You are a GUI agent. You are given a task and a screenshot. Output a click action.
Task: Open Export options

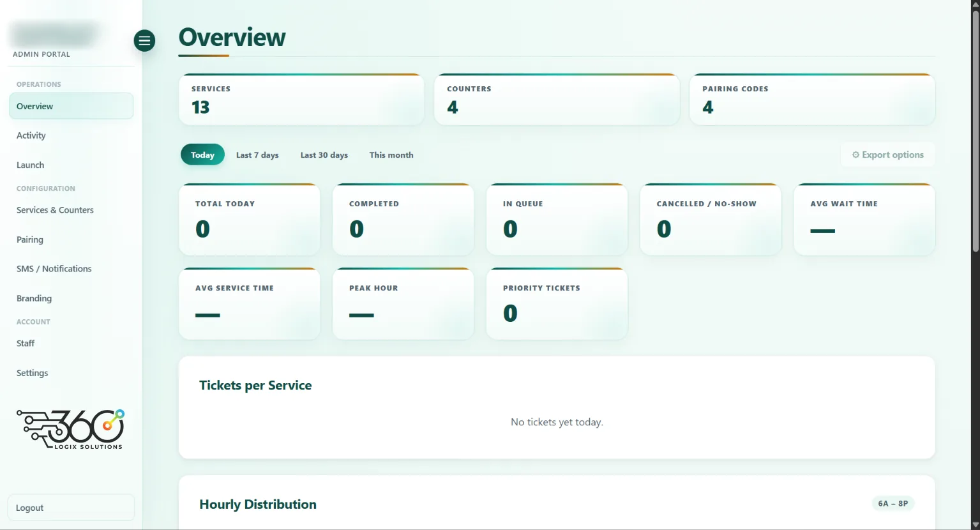pyautogui.click(x=888, y=155)
